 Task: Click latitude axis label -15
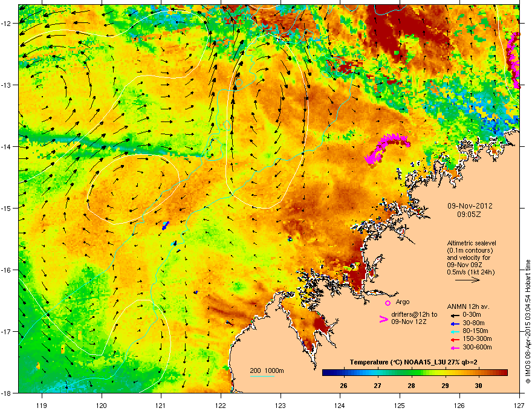pyautogui.click(x=7, y=208)
